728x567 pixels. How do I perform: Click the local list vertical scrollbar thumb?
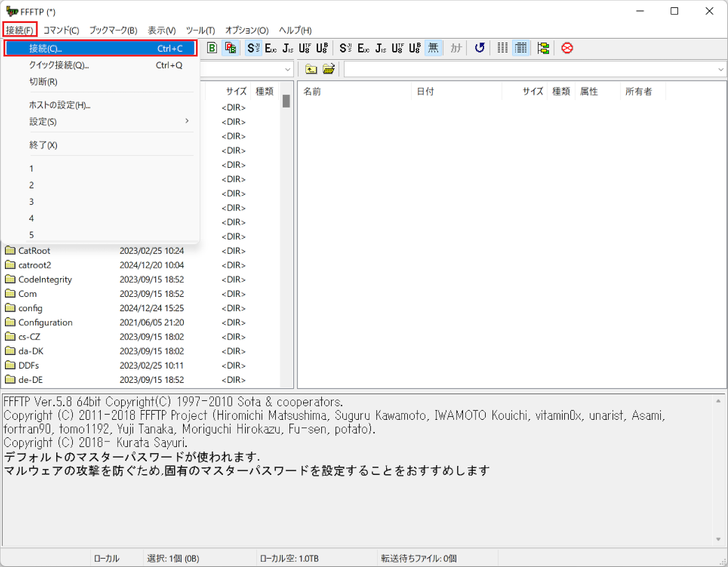click(x=286, y=101)
